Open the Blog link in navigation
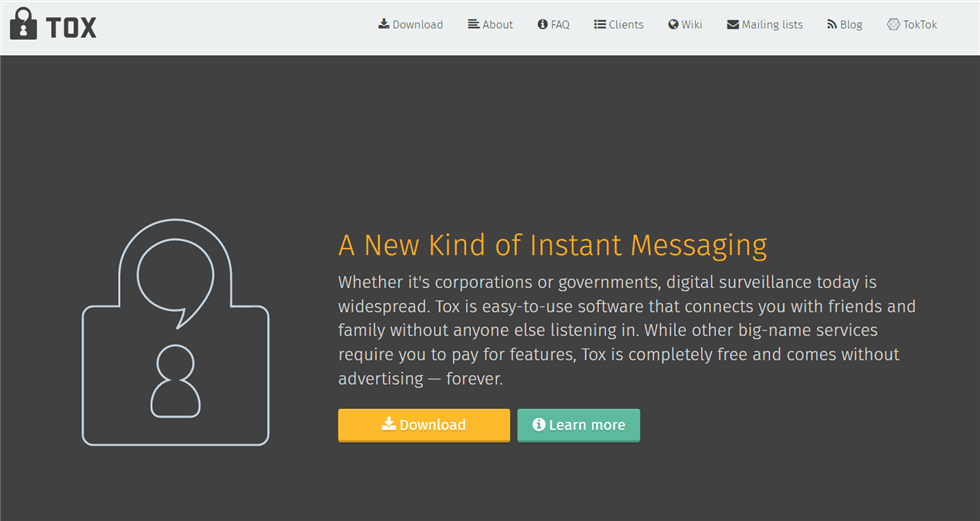The image size is (980, 521). pyautogui.click(x=844, y=24)
